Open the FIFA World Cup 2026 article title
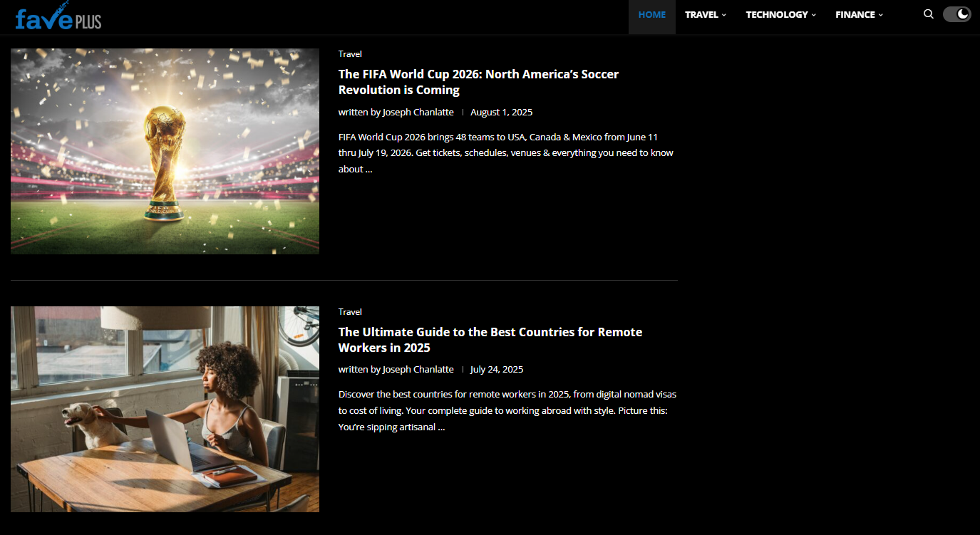The width and height of the screenshot is (980, 535). click(x=478, y=82)
